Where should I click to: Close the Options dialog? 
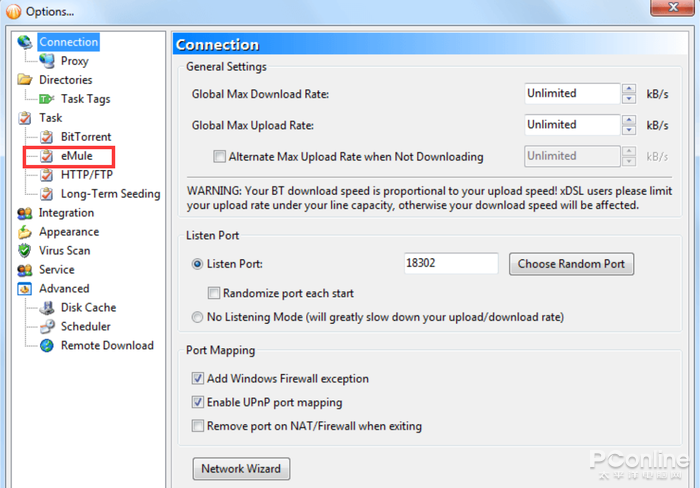673,8
